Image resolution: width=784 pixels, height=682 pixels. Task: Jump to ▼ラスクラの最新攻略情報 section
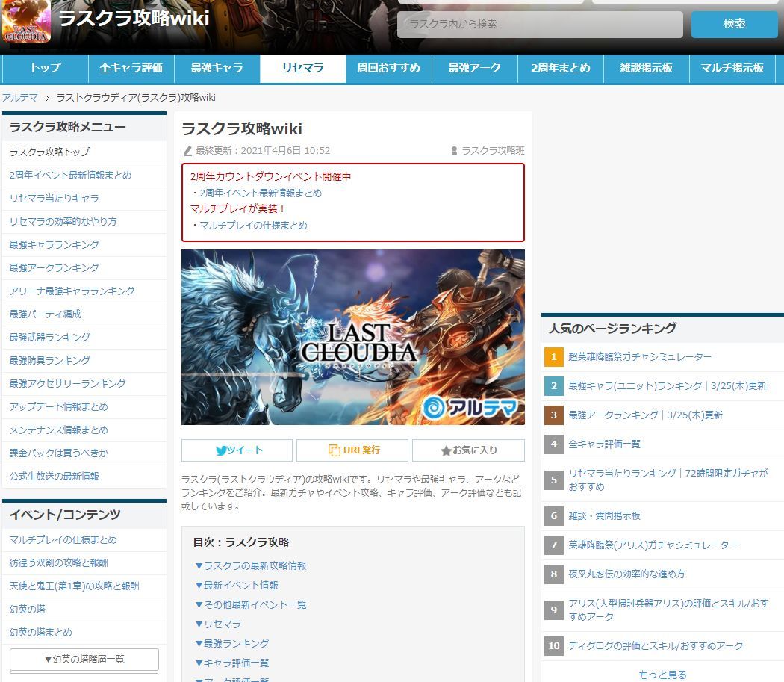pyautogui.click(x=250, y=565)
